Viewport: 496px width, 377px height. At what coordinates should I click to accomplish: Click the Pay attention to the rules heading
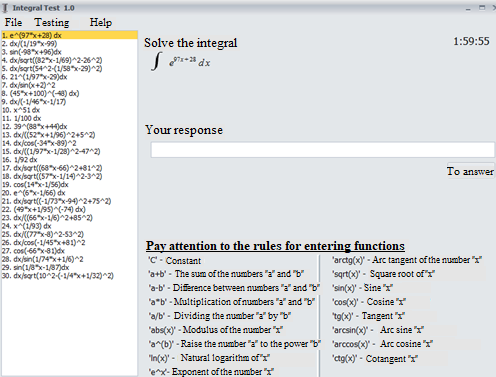coord(275,246)
